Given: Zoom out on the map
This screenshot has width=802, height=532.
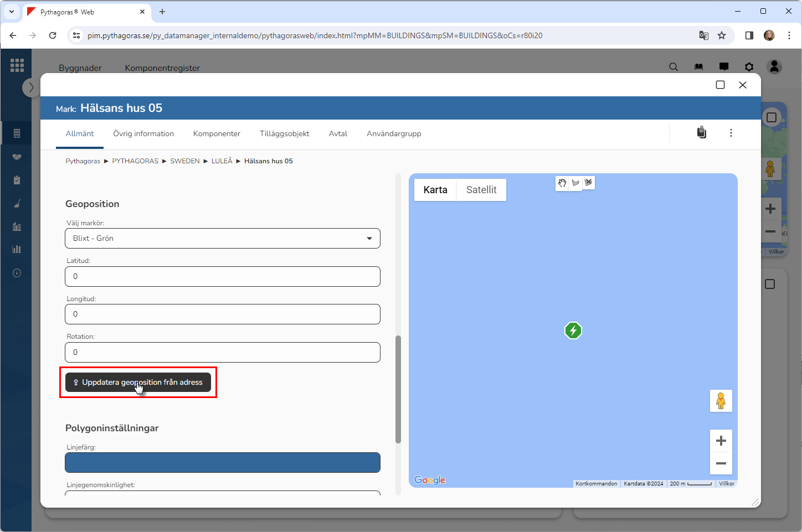Looking at the screenshot, I should [721, 463].
